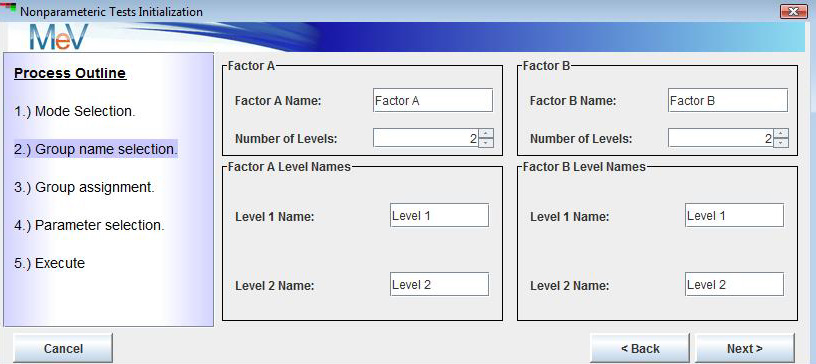This screenshot has height=364, width=816.
Task: Select Group name selection outline step
Action: point(96,149)
